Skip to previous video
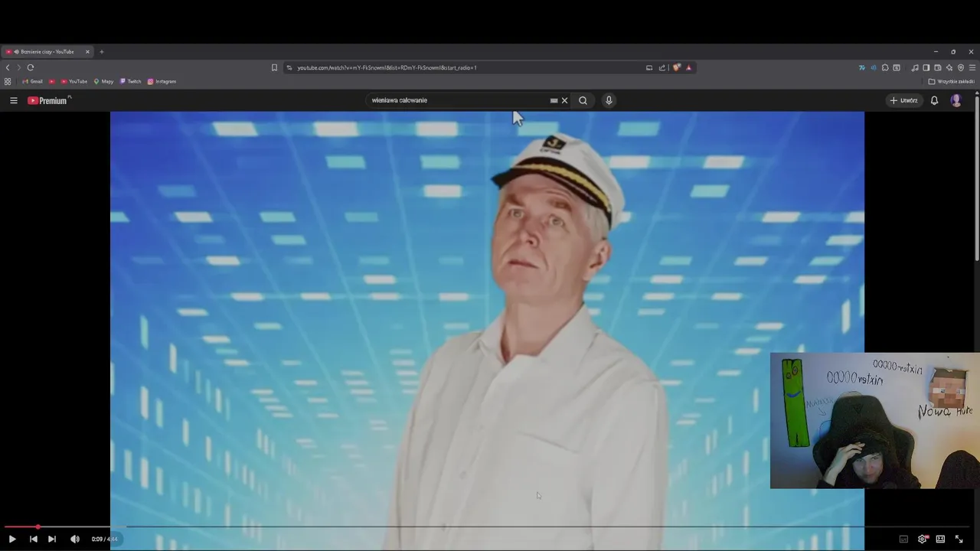Viewport: 980px width, 551px height. (33, 539)
